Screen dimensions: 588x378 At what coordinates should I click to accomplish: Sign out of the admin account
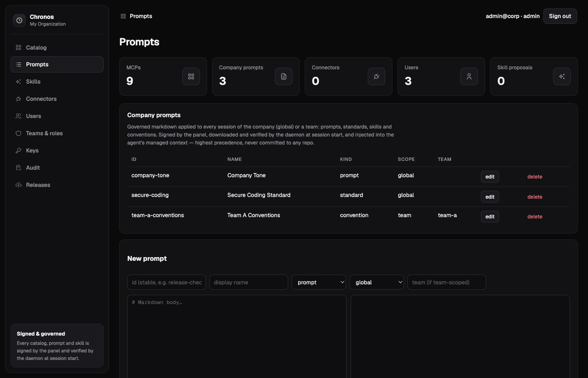560,16
